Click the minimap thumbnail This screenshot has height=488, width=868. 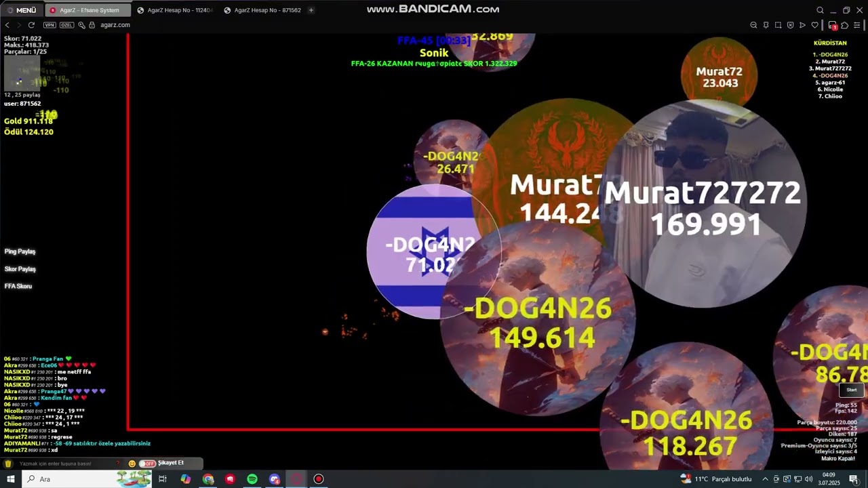coord(22,73)
